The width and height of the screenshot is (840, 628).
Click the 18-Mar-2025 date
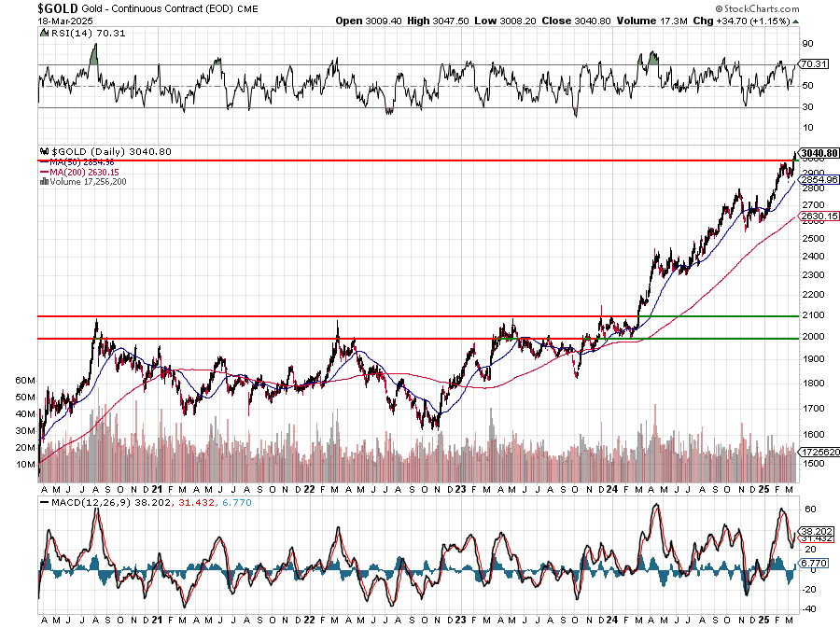pos(64,21)
